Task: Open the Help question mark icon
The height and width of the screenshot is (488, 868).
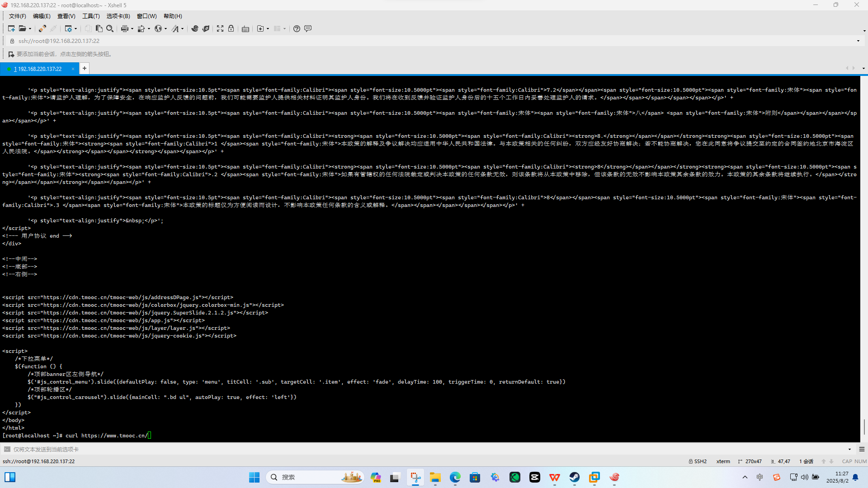Action: (297, 28)
